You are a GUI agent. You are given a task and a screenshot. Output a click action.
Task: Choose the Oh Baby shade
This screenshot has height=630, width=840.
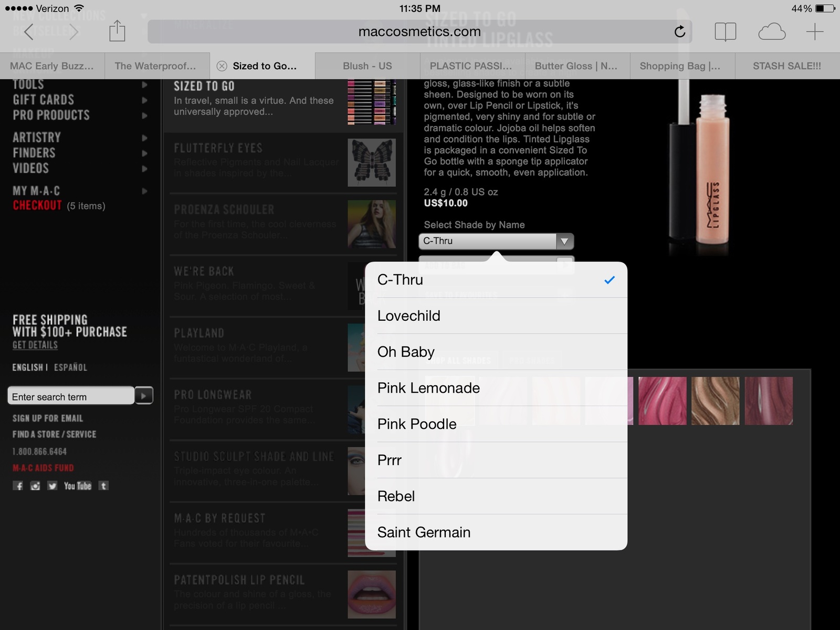[x=496, y=352]
